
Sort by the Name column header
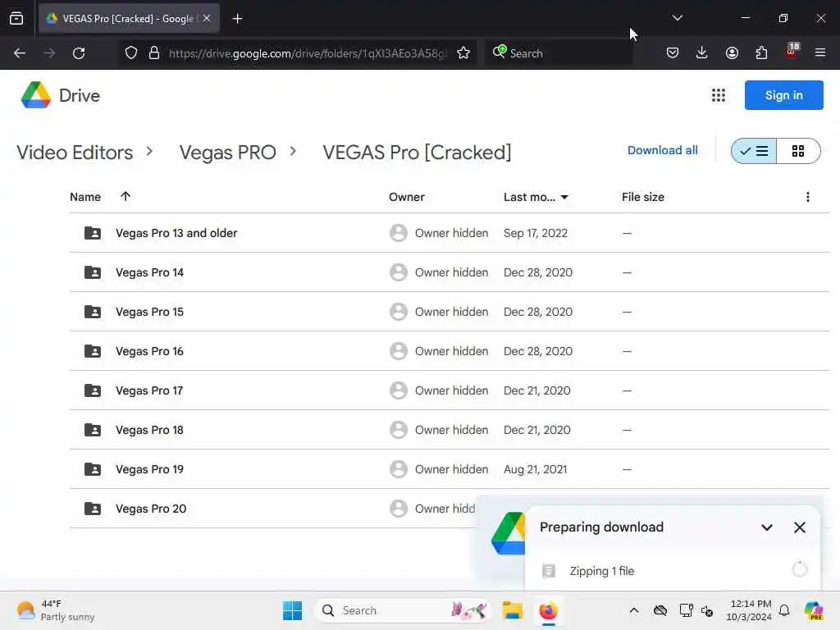point(85,197)
